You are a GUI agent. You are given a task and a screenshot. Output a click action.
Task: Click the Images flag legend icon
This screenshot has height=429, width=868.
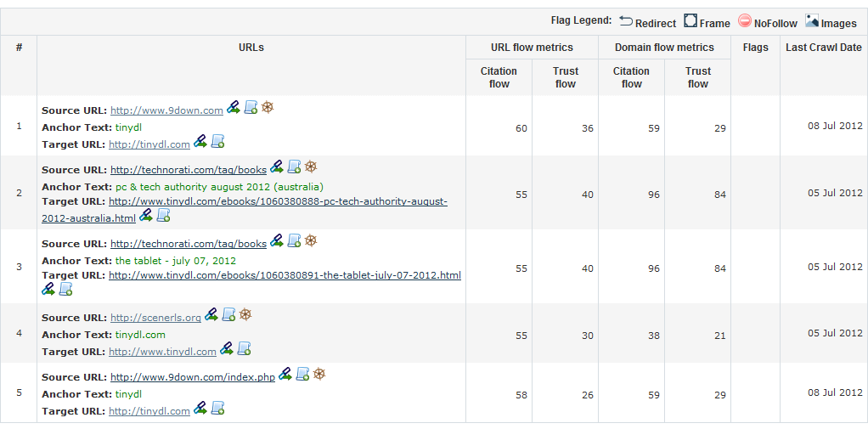pyautogui.click(x=812, y=21)
